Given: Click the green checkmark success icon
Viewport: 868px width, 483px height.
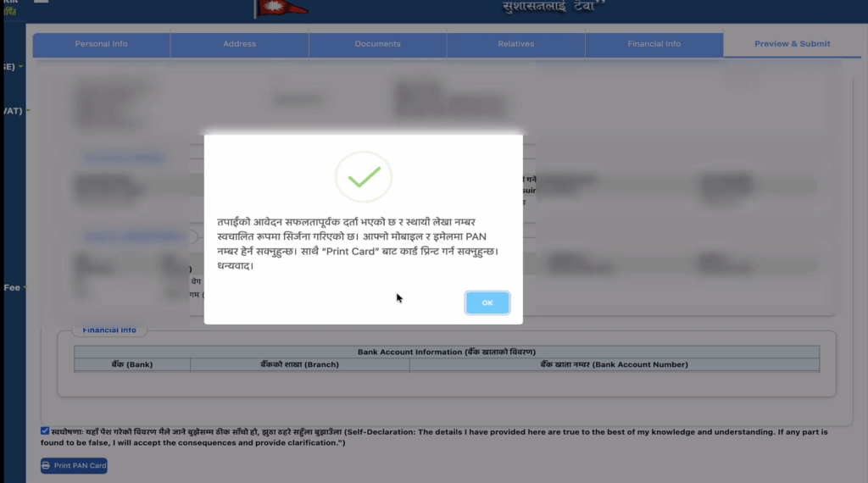Looking at the screenshot, I should [x=364, y=176].
